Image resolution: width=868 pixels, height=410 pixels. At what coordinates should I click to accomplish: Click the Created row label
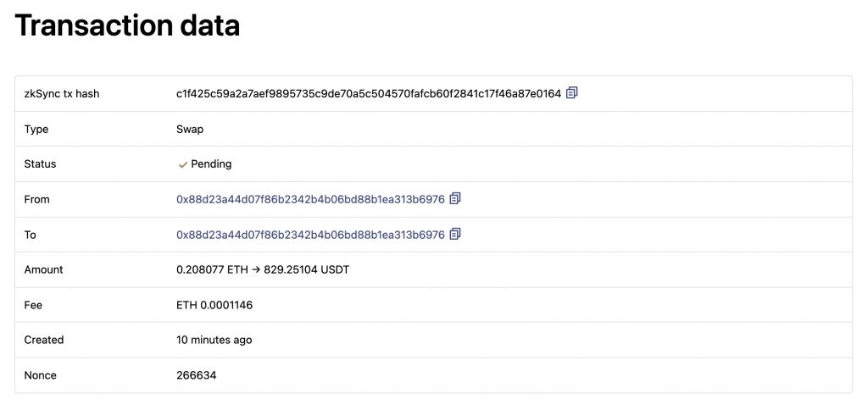[x=44, y=340]
